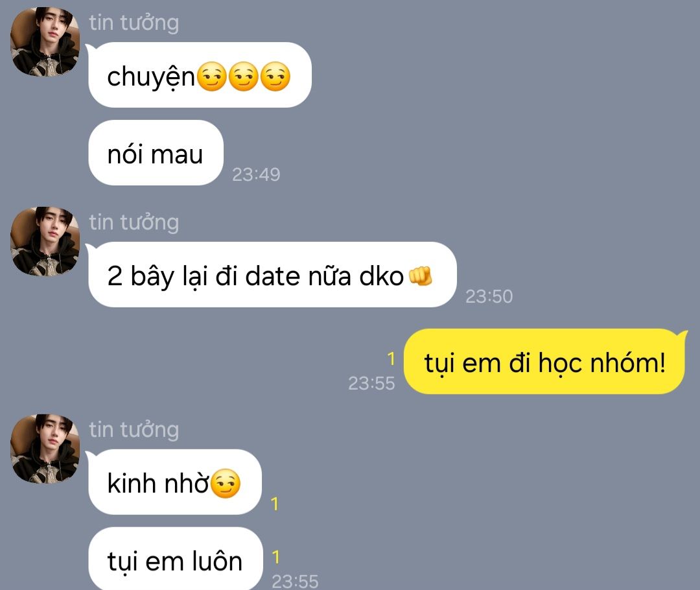Viewport: 700px width, 590px height.
Task: Tap the last smirking emoji in chuyện bubble
Action: [275, 77]
